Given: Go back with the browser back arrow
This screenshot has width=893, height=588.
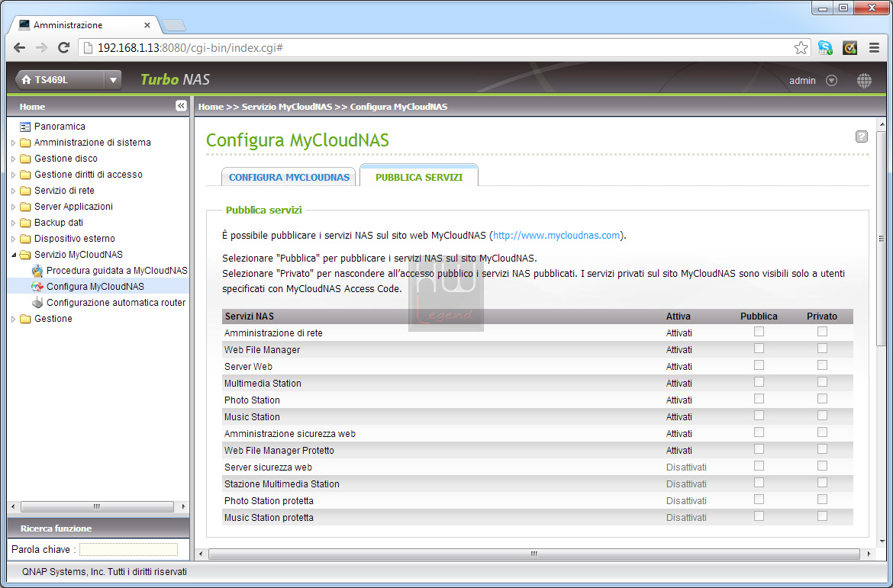Looking at the screenshot, I should pyautogui.click(x=19, y=48).
